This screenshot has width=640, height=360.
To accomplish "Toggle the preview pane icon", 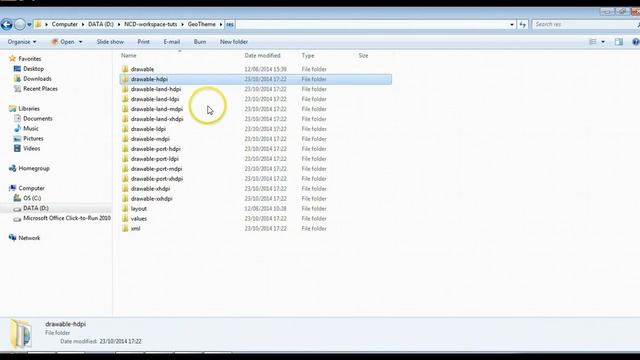I will coord(619,42).
